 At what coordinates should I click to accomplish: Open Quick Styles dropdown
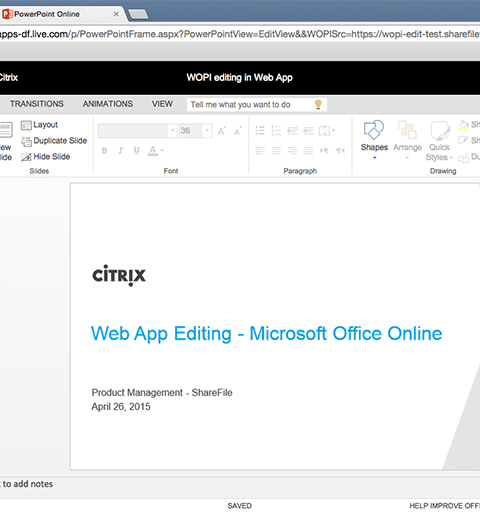pos(439,141)
